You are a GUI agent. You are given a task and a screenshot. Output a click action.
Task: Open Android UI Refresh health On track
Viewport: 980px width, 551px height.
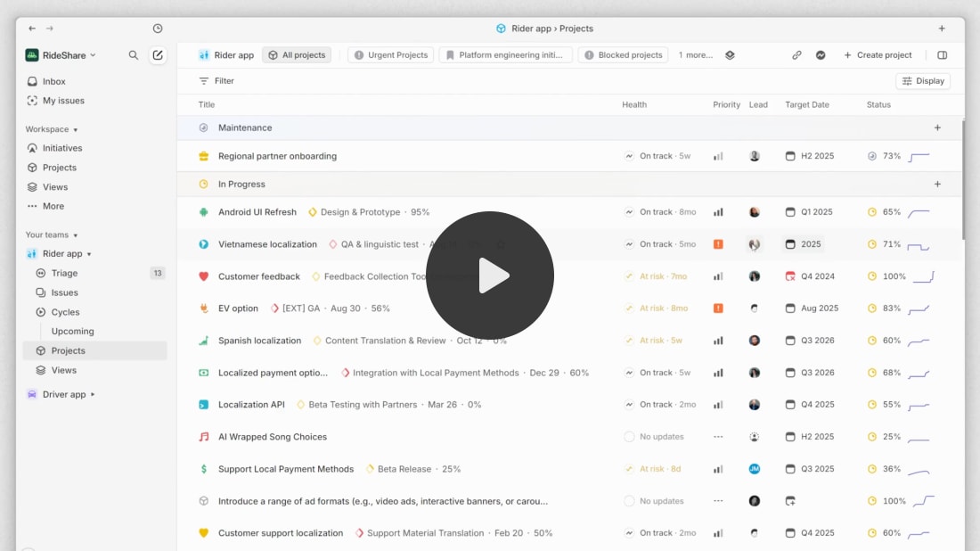[x=660, y=212]
